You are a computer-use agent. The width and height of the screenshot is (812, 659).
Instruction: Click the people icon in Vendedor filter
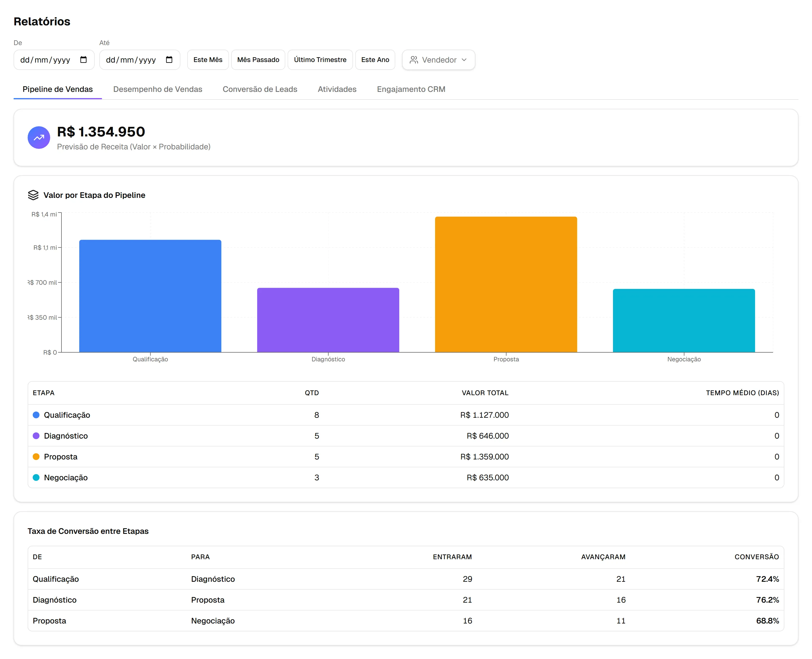[414, 60]
